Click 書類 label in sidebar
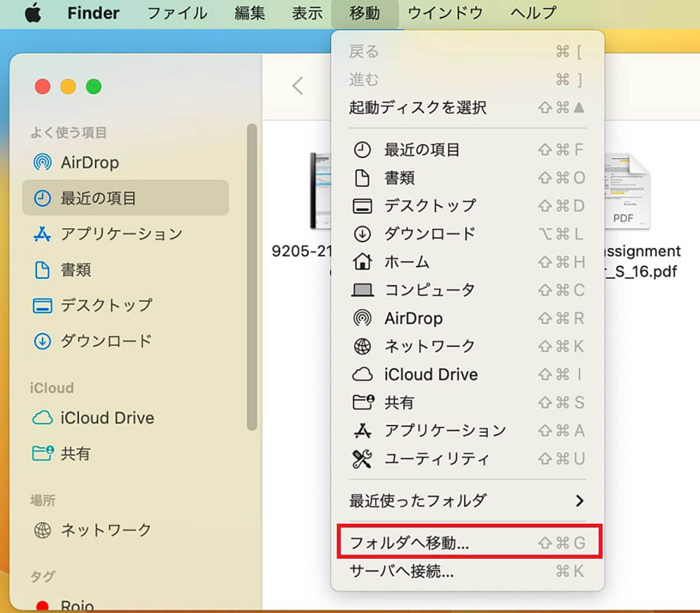The height and width of the screenshot is (613, 700). [76, 270]
